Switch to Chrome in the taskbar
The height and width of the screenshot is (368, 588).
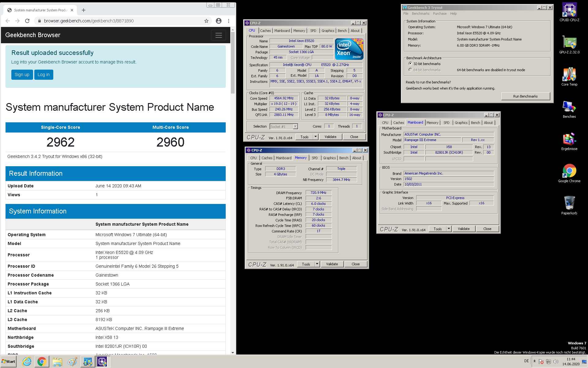point(42,362)
